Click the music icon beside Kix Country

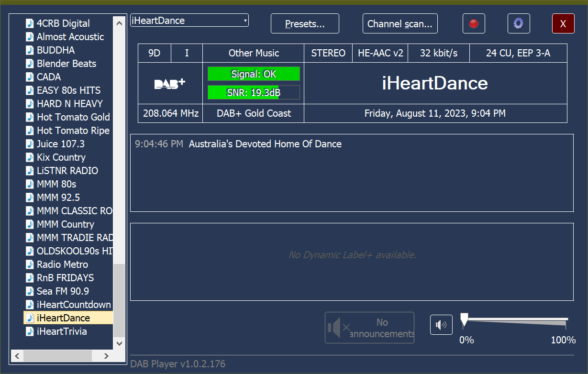coord(30,157)
